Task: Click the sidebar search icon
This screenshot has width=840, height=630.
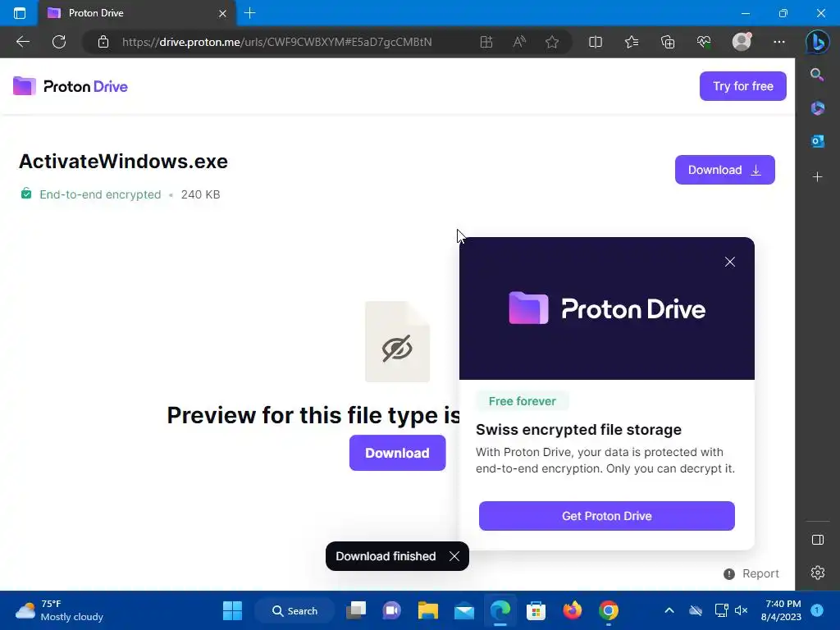Action: 817,75
